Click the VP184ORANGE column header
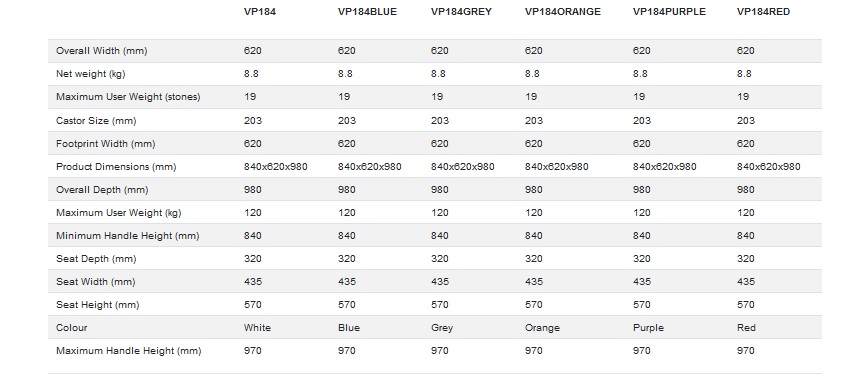The height and width of the screenshot is (382, 844). coord(562,12)
